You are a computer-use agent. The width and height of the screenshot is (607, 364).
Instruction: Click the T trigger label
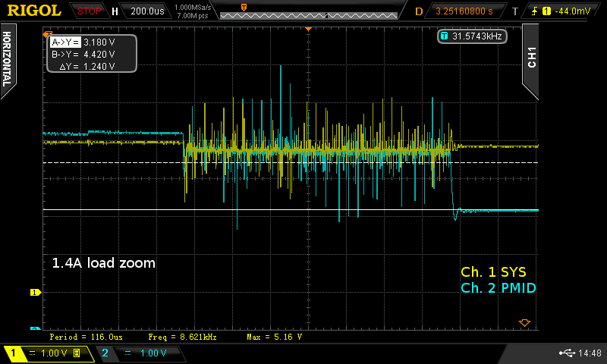(x=515, y=11)
